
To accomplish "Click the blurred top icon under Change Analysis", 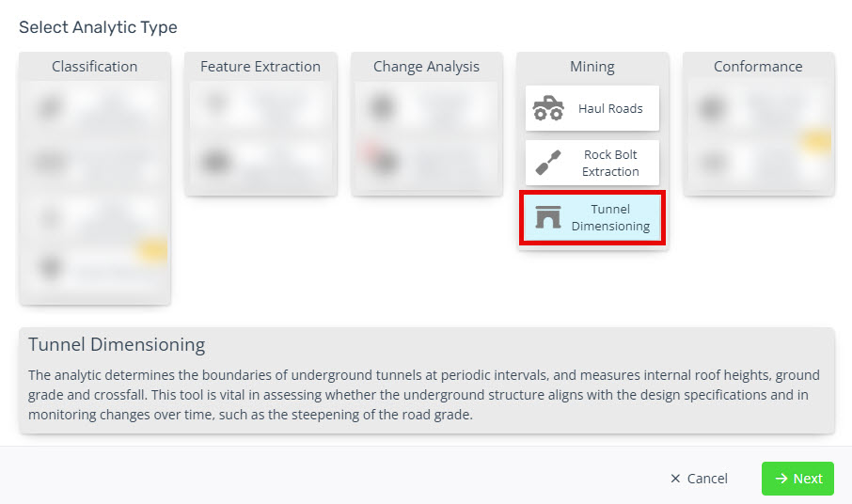I will click(381, 106).
